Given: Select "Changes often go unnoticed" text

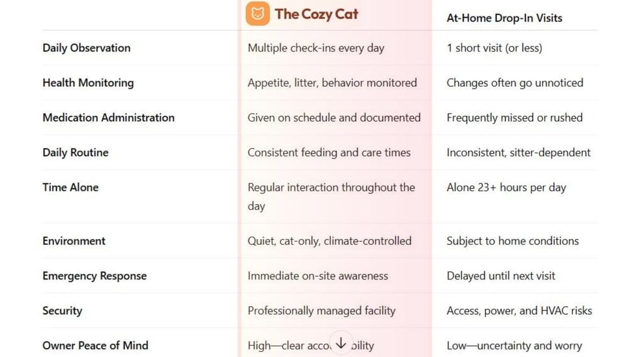Looking at the screenshot, I should 515,82.
